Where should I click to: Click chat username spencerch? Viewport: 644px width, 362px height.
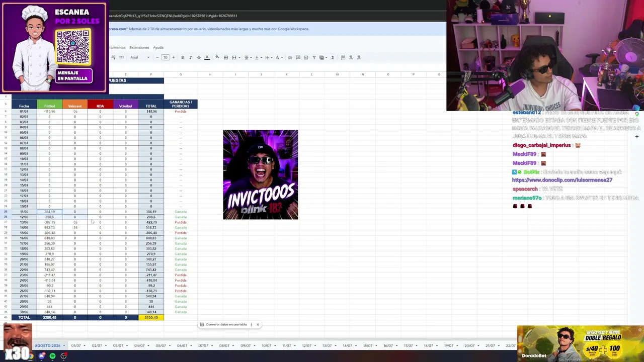[525, 189]
